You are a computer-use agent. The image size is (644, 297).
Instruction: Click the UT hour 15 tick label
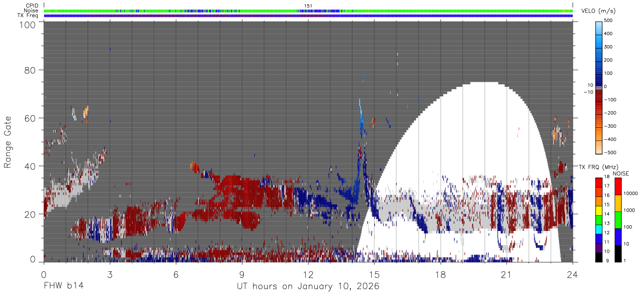(x=374, y=274)
